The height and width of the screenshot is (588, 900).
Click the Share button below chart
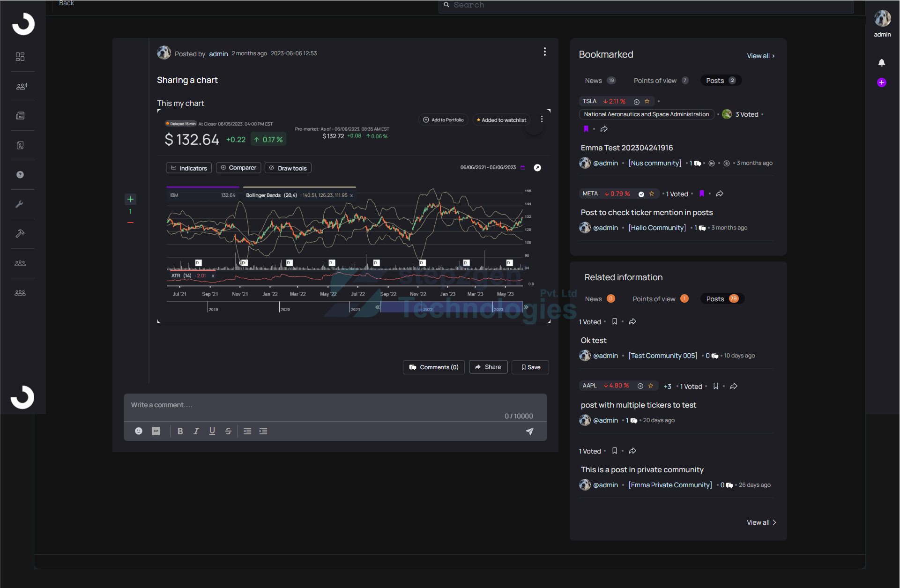click(488, 367)
